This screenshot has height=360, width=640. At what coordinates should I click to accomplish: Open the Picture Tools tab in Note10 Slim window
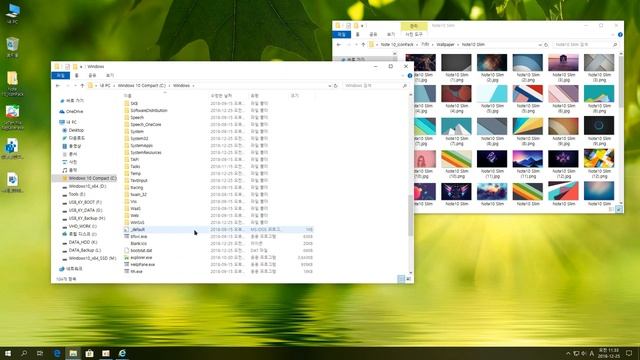pos(414,35)
